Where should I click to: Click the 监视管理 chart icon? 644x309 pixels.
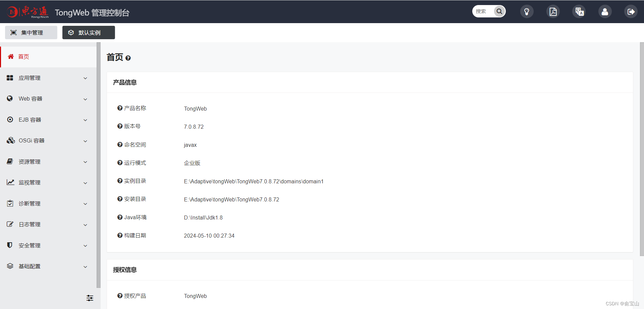point(10,182)
